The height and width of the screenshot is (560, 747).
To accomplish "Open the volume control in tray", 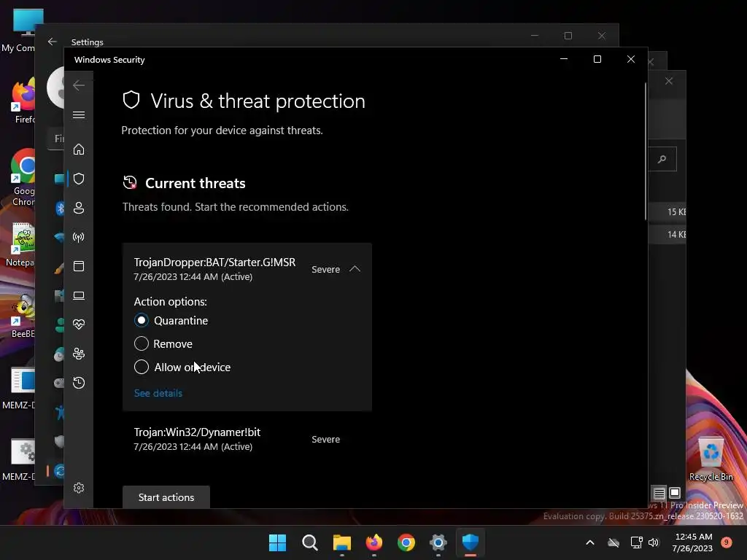I will coord(654,542).
